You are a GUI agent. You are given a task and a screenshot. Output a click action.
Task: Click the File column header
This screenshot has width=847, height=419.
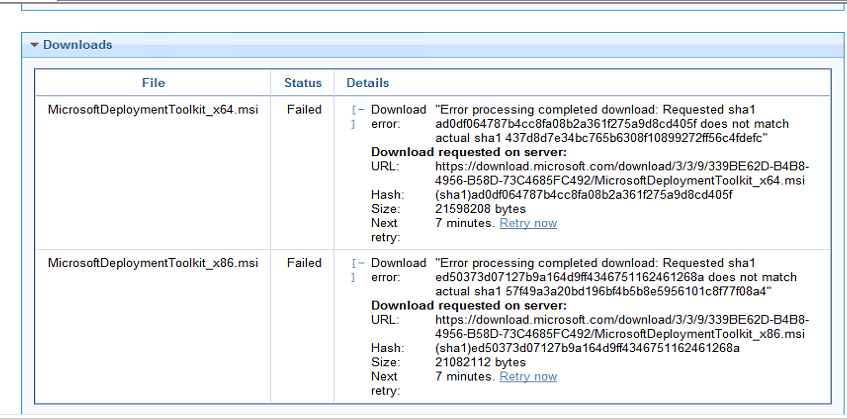pyautogui.click(x=153, y=83)
